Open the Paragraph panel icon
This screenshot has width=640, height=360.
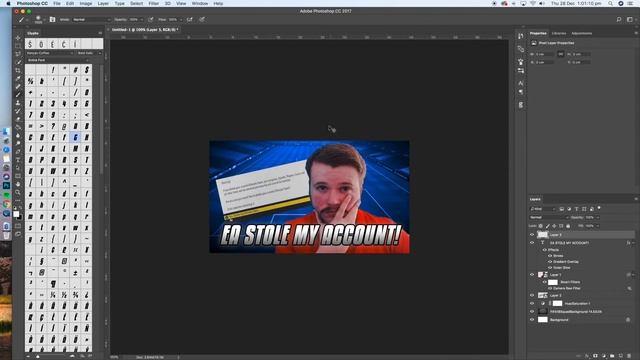tap(521, 92)
